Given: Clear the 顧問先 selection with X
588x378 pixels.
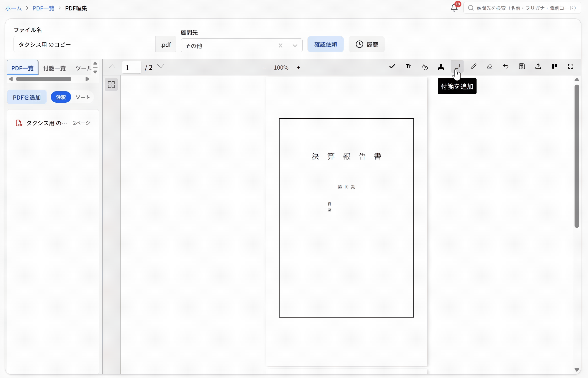Looking at the screenshot, I should (281, 45).
